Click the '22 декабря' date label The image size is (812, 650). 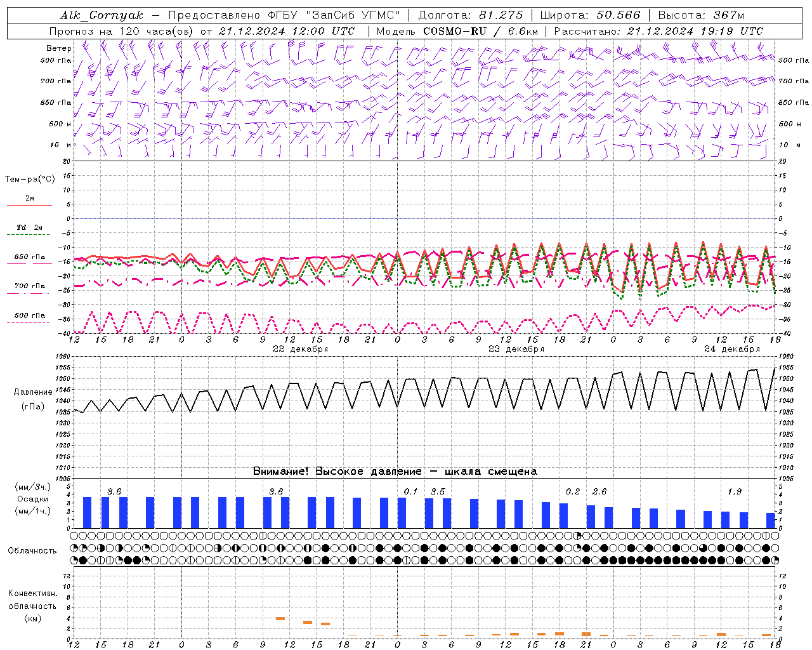[x=300, y=349]
